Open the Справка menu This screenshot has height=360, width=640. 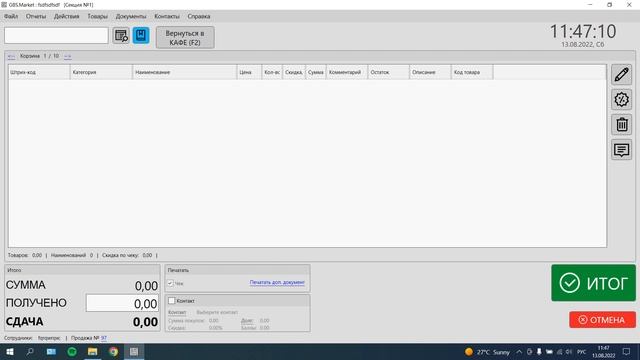(199, 16)
